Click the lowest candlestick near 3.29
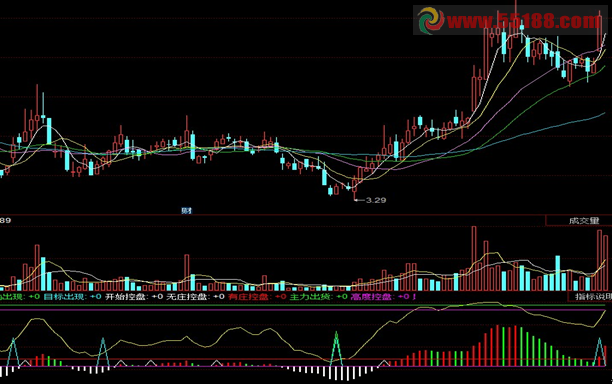The height and width of the screenshot is (384, 613). [355, 188]
